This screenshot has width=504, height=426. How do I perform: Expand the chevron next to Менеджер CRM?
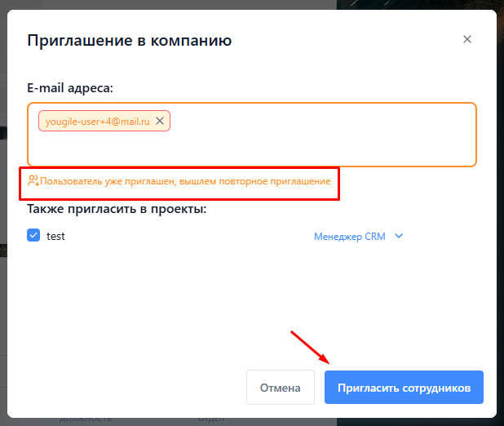click(399, 237)
